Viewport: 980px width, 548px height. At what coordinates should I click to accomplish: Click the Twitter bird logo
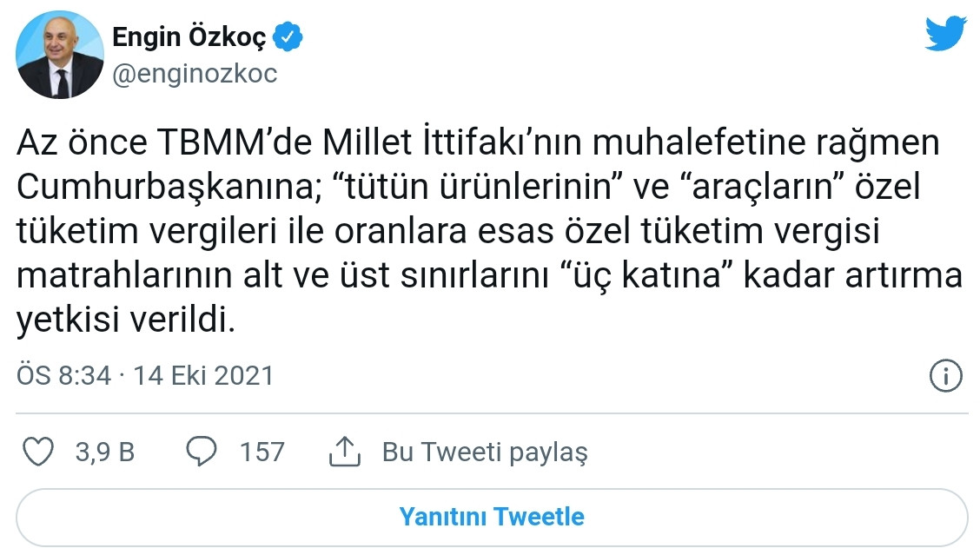945,35
